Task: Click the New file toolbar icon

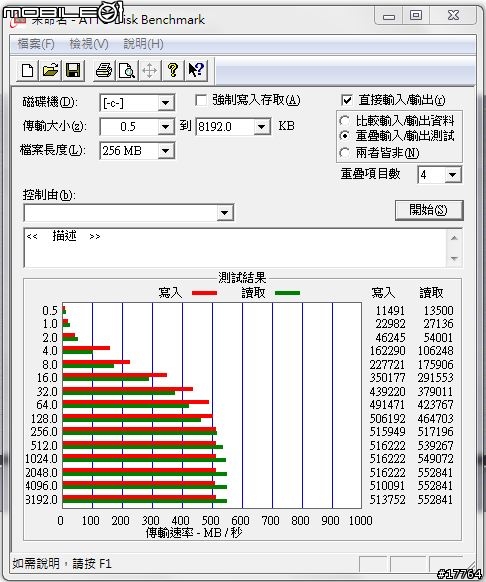Action: click(x=27, y=70)
